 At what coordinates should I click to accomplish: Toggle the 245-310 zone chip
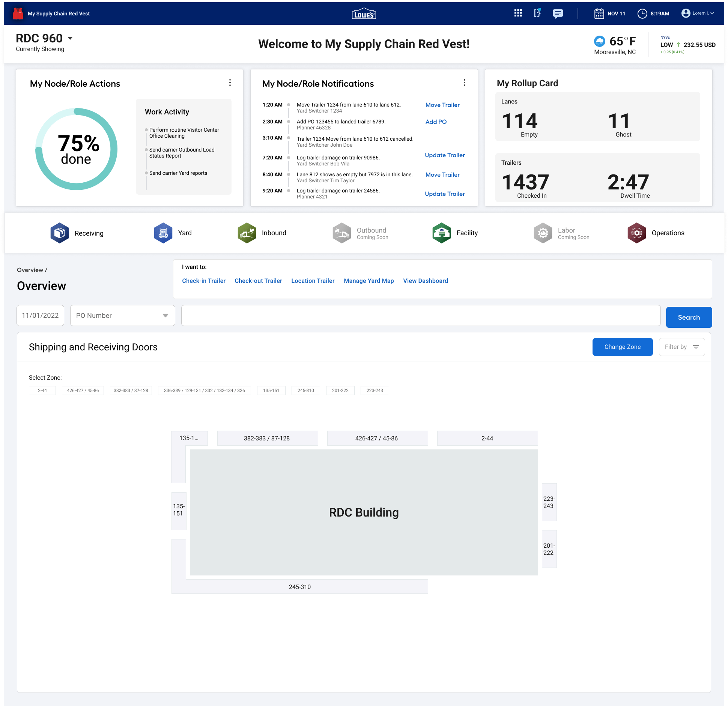click(x=306, y=390)
